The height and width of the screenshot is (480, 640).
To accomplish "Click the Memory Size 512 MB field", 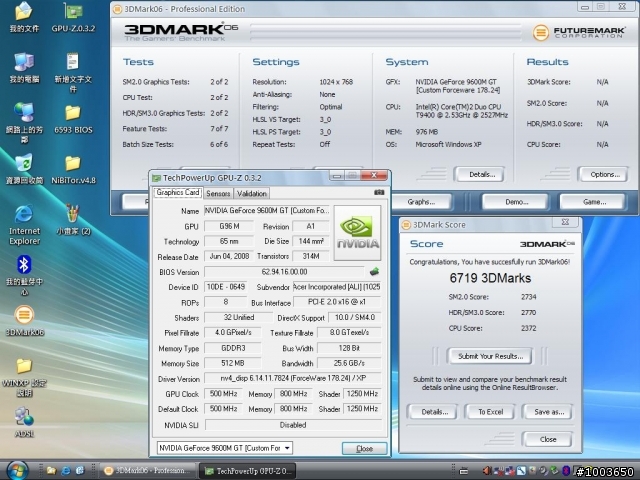I will (232, 363).
